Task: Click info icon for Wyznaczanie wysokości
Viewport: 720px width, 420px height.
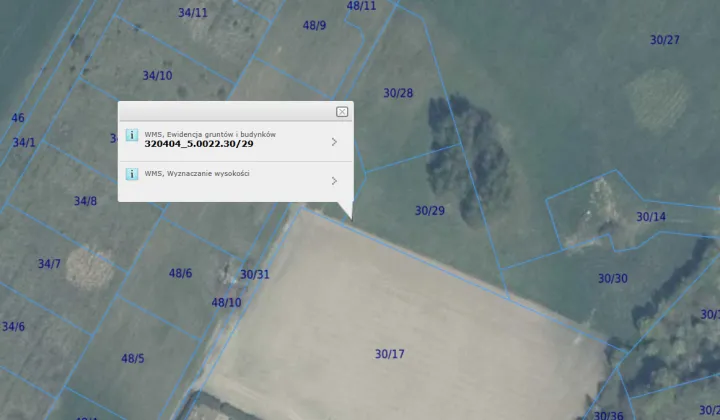Action: 132,174
